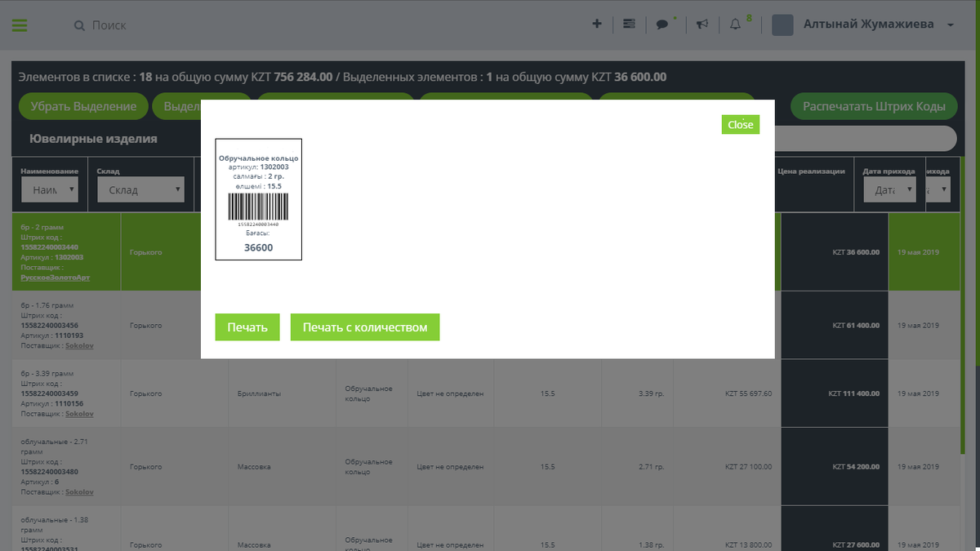The image size is (980, 551).
Task: Open the hamburger main menu
Action: [x=20, y=25]
